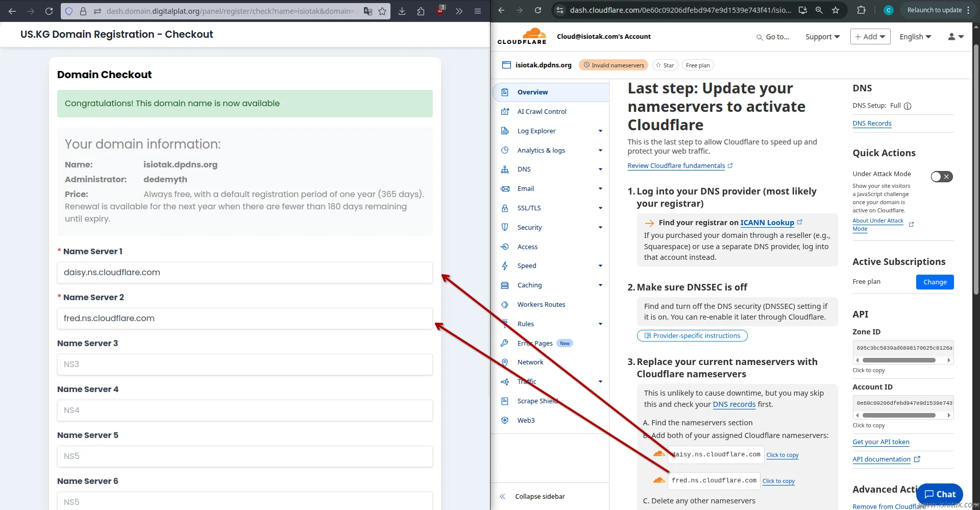Open Firefox downloads icon
This screenshot has width=980, height=510.
402,11
